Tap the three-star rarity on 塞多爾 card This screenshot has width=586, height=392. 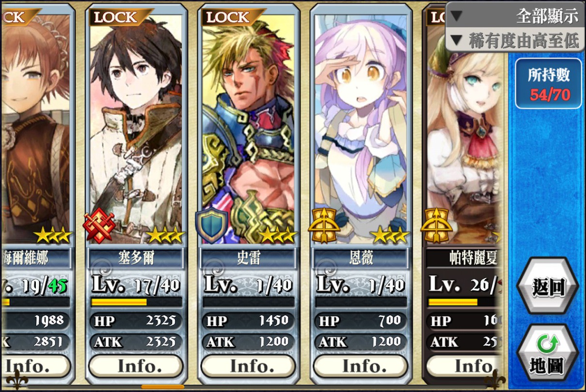165,236
